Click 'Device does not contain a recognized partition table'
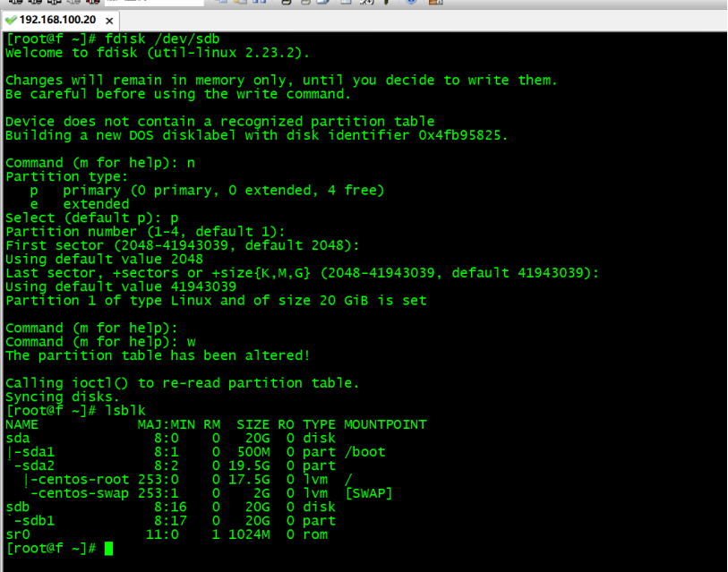 click(x=220, y=122)
